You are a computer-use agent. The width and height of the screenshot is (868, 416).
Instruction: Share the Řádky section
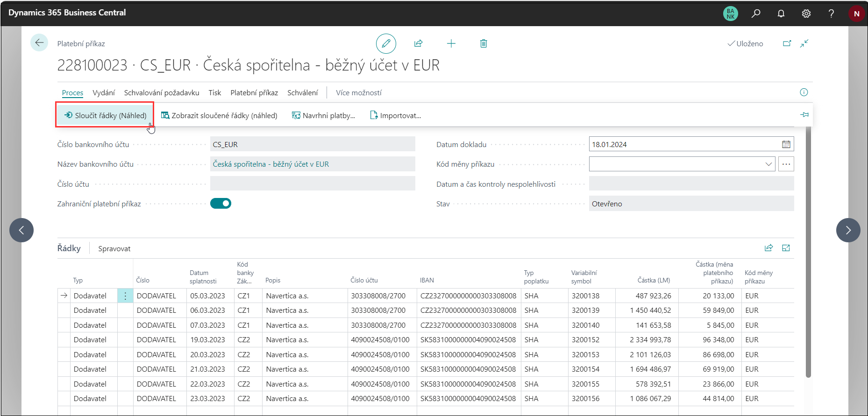coord(768,248)
